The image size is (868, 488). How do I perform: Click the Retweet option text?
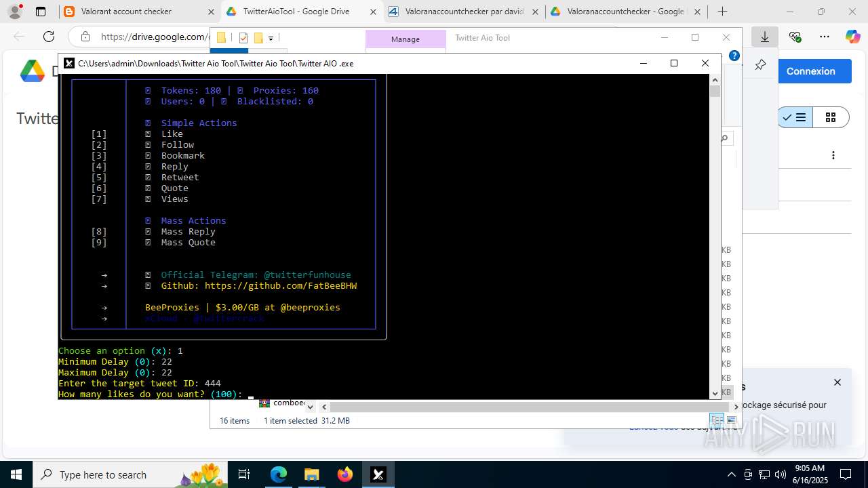[180, 178]
